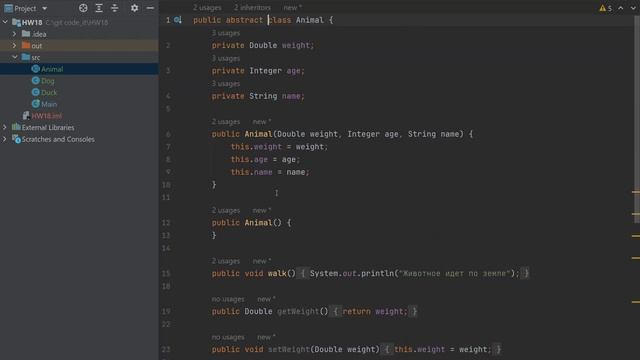
Task: Click the warnings indicator icon
Action: 602,8
